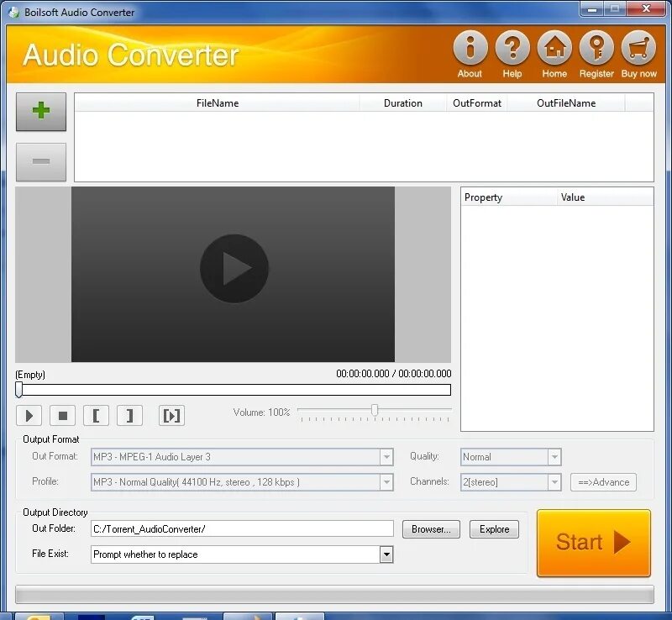Set the end mark with the right bracket button
This screenshot has height=620, width=672.
129,416
